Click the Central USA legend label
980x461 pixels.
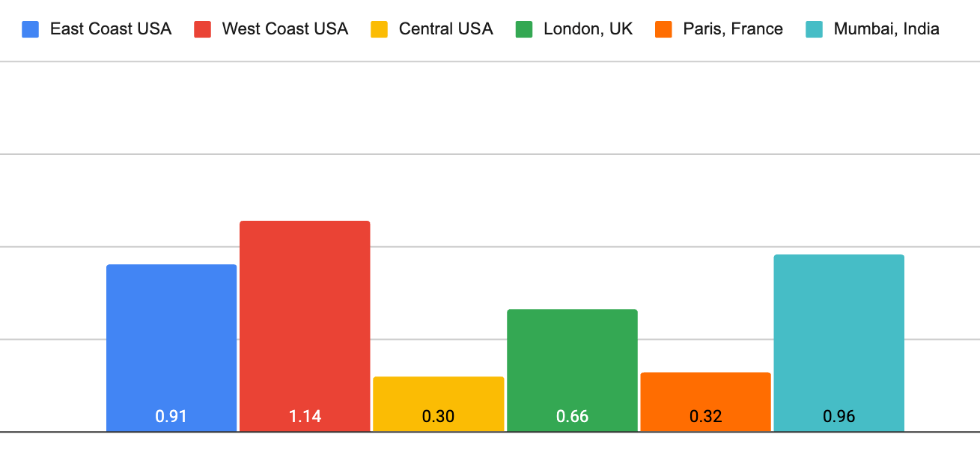point(446,30)
